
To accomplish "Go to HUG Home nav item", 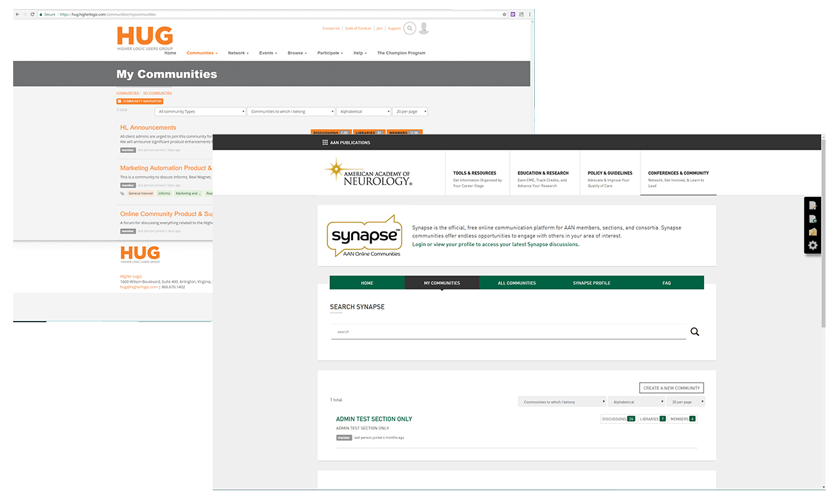I will 170,53.
